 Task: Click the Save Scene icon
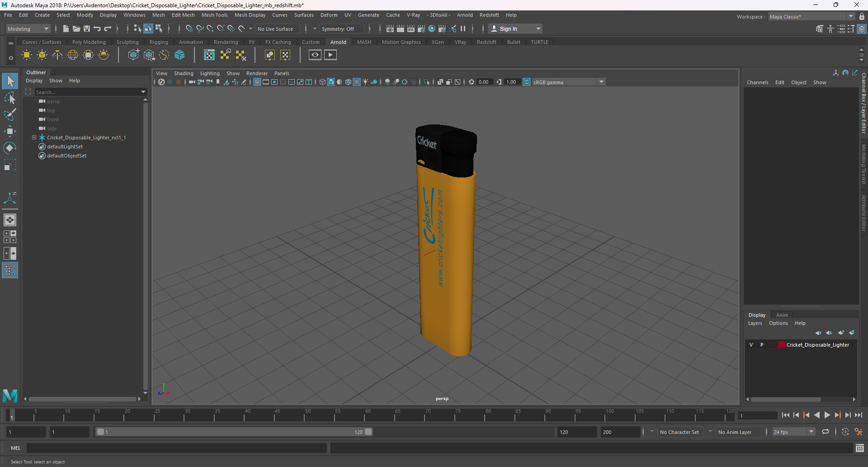click(x=87, y=29)
